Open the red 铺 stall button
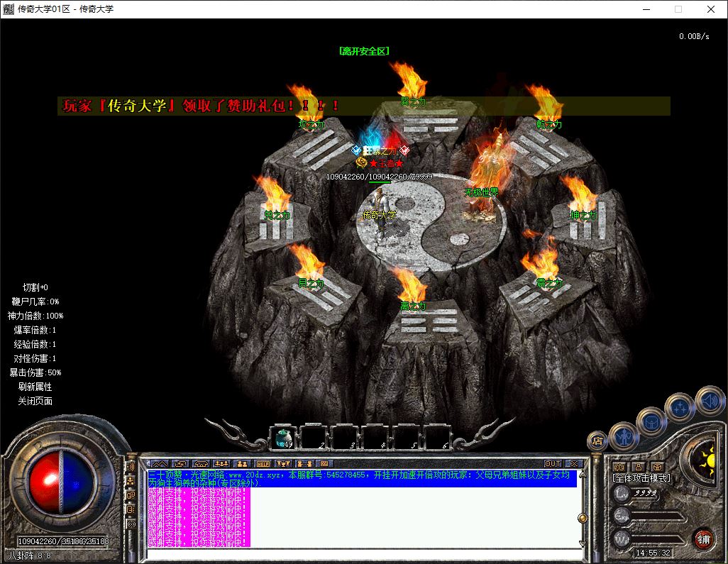 tap(704, 539)
